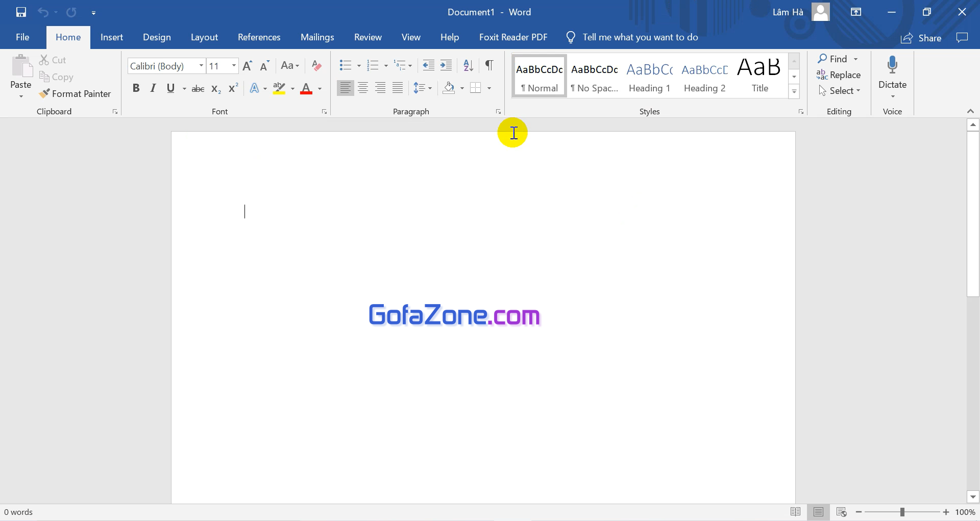Click the Ribbon Display Options icon
Image resolution: width=980 pixels, height=521 pixels.
856,12
